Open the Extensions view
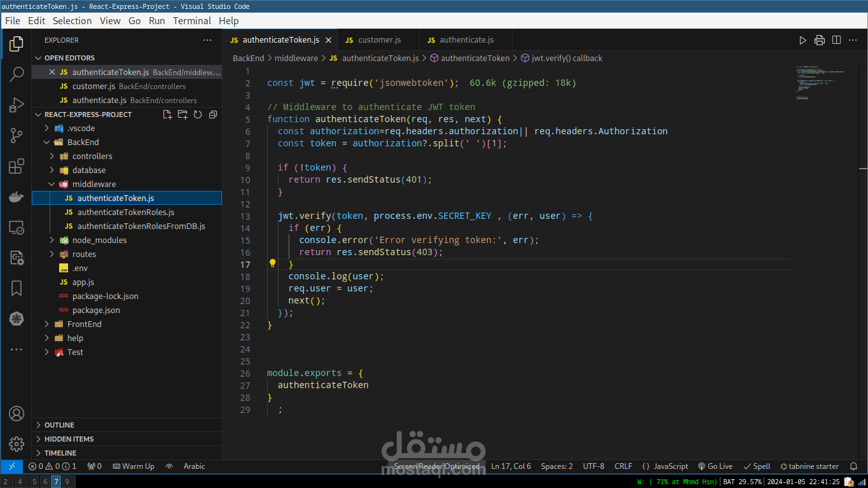 click(17, 167)
